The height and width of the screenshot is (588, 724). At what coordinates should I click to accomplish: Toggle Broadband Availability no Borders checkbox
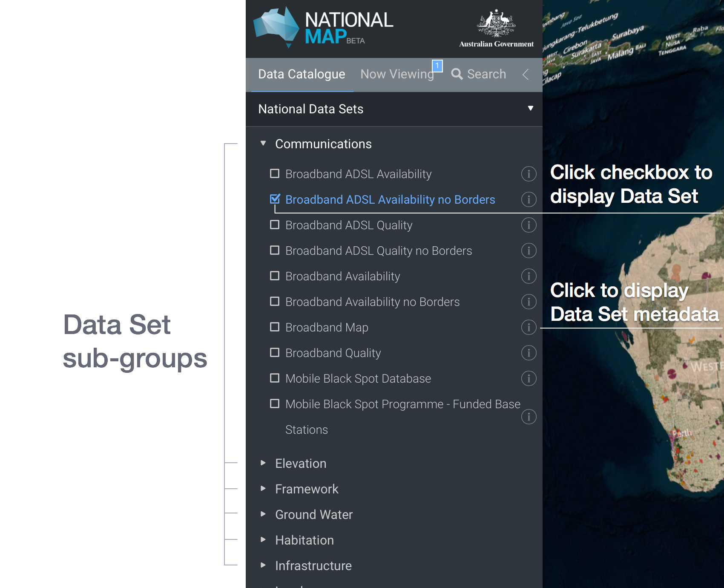(275, 301)
